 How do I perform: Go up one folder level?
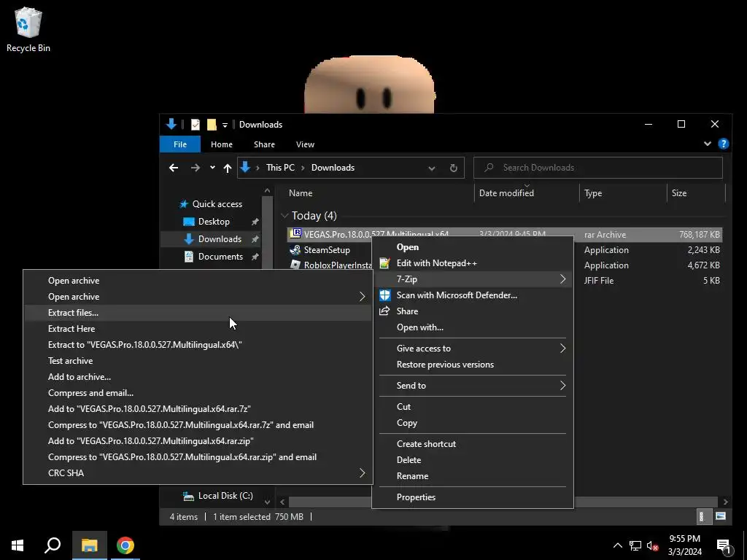click(x=228, y=168)
